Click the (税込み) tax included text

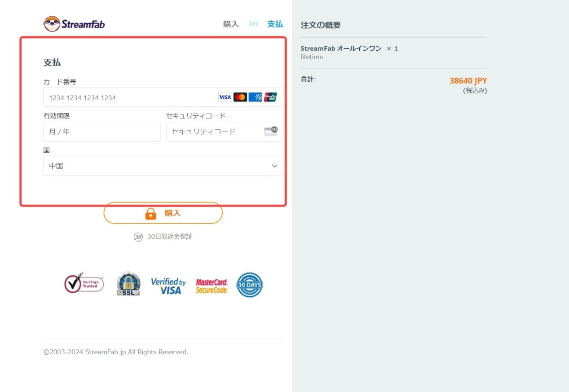475,90
